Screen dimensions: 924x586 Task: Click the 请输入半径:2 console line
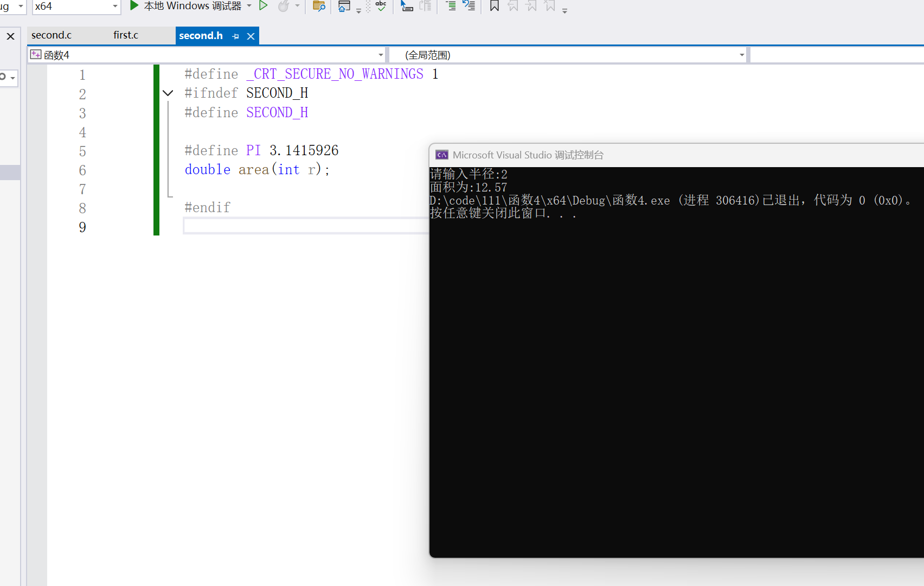469,174
